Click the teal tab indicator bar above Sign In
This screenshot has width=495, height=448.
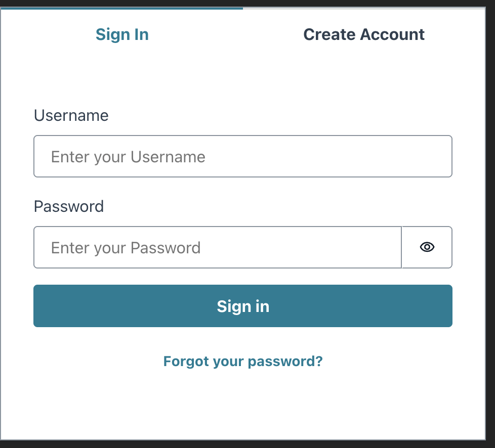[122, 9]
